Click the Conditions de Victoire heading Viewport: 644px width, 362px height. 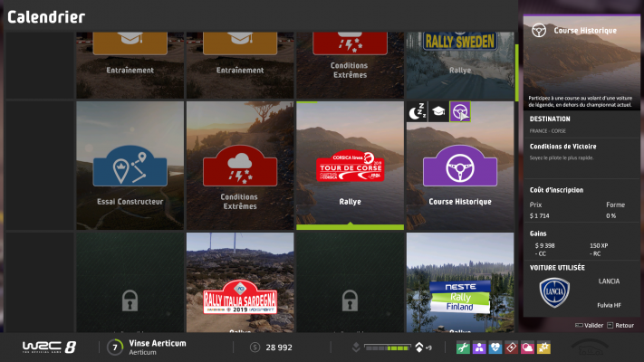click(562, 147)
